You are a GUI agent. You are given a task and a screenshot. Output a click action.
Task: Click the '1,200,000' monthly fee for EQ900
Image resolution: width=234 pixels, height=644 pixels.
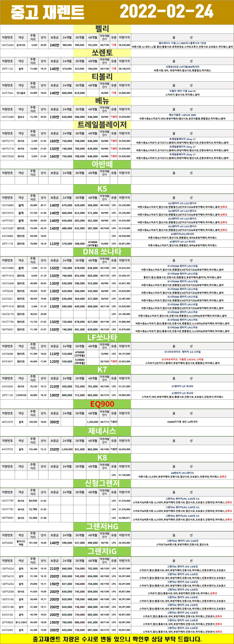coord(93,422)
